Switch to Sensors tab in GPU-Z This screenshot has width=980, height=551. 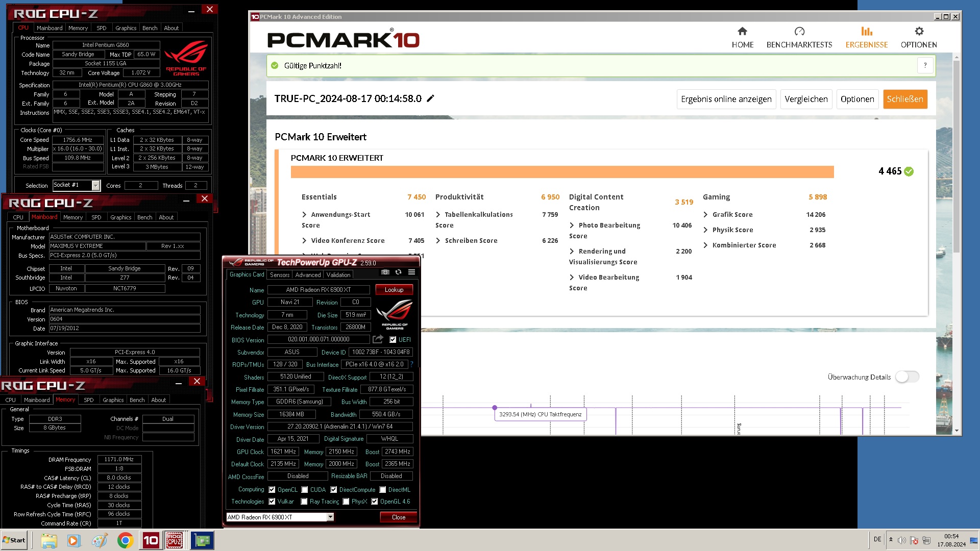(x=280, y=275)
